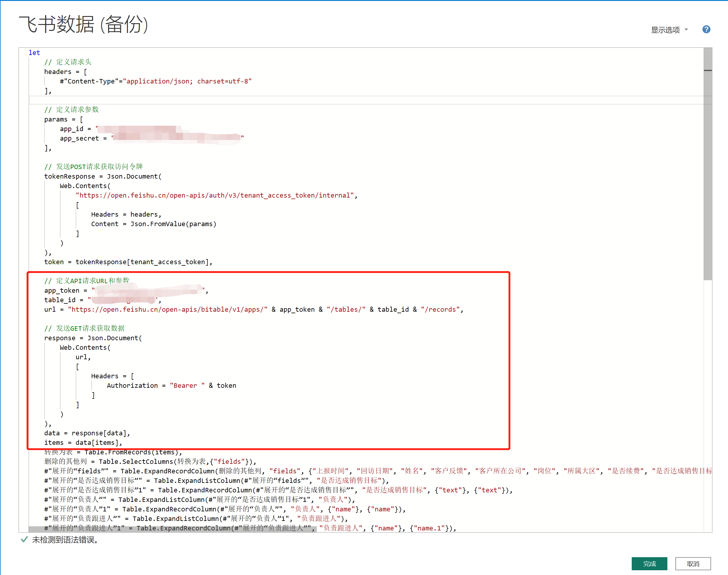
Task: Click the 'data = response[data]' line
Action: point(87,433)
